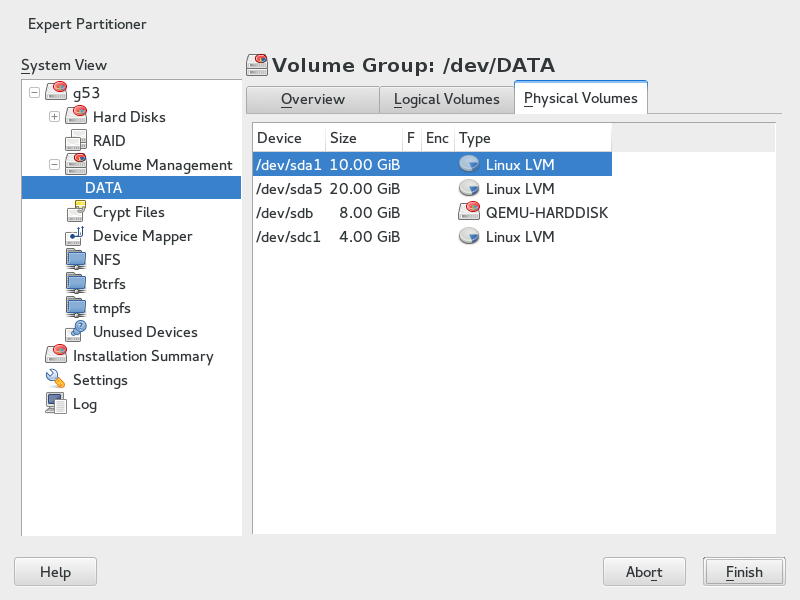Click the Log icon in the tree
The width and height of the screenshot is (800, 600).
[x=56, y=404]
